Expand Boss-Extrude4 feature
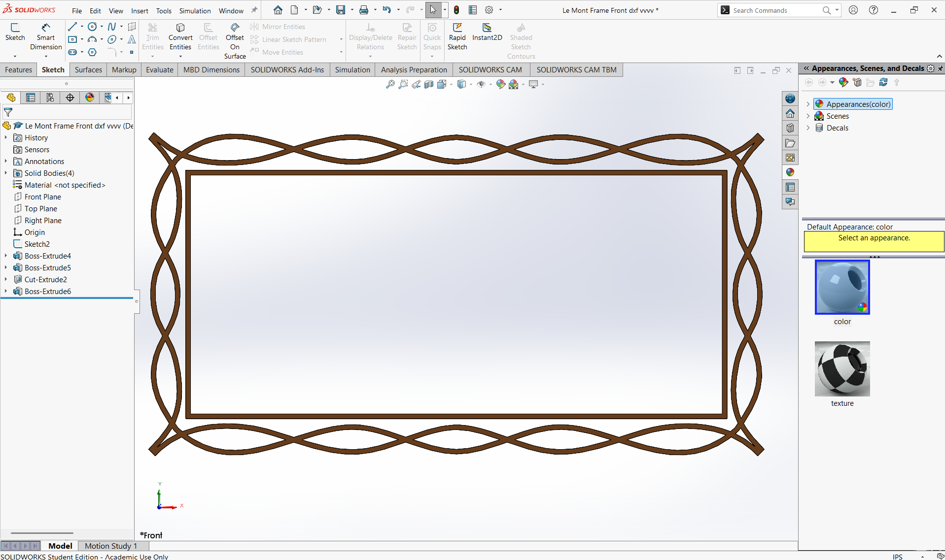 6,256
